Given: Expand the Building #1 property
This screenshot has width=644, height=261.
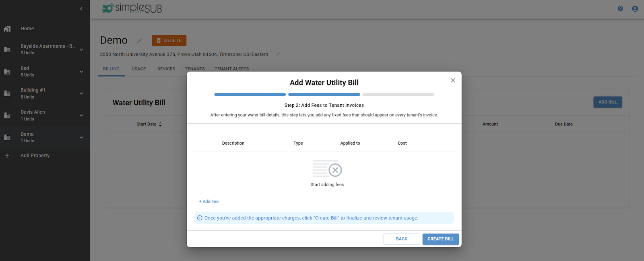Looking at the screenshot, I should coord(81,93).
